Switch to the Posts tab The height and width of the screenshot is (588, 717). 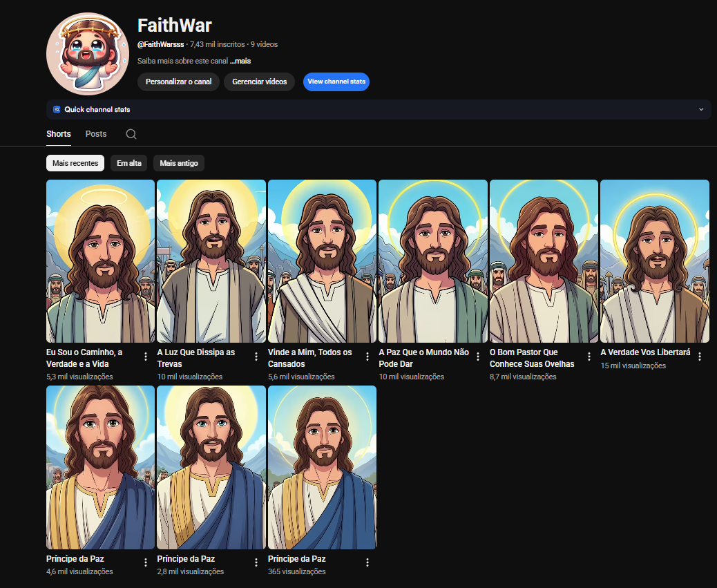coord(96,134)
